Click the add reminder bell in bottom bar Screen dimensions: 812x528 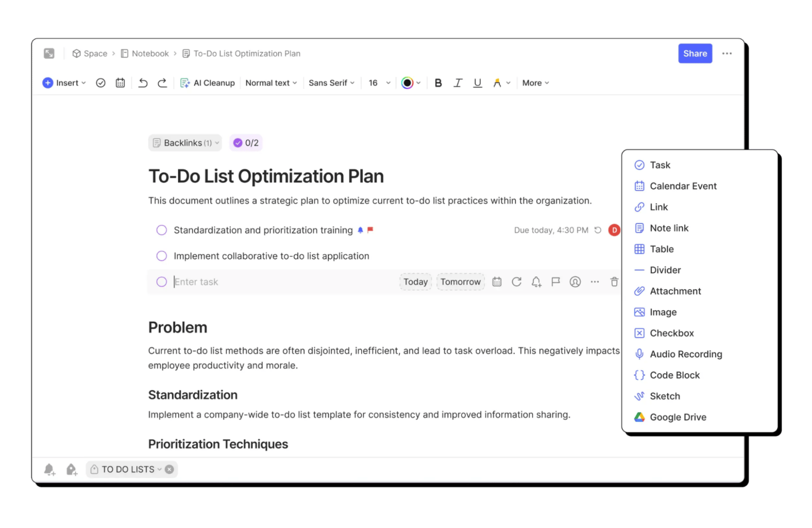click(x=49, y=470)
